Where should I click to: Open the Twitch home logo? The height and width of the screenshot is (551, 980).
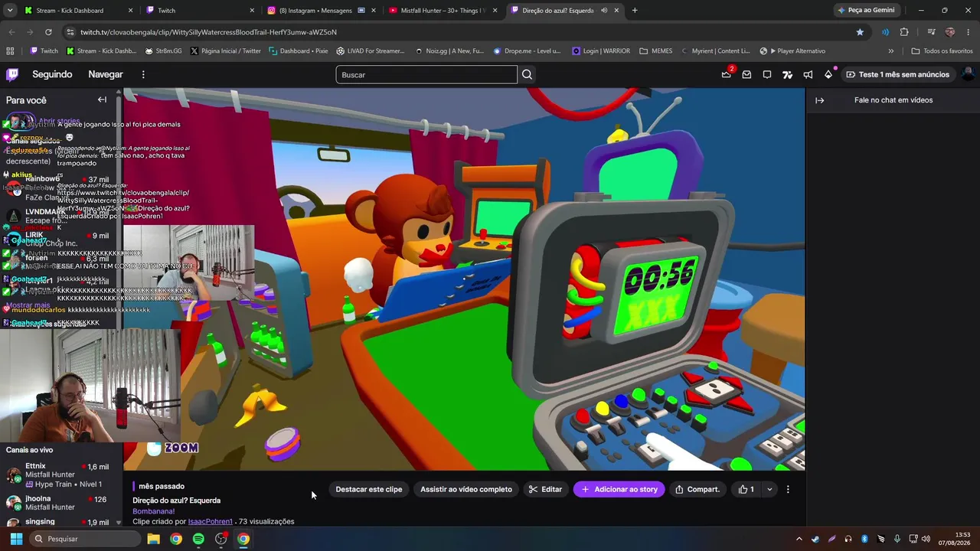[x=12, y=74]
